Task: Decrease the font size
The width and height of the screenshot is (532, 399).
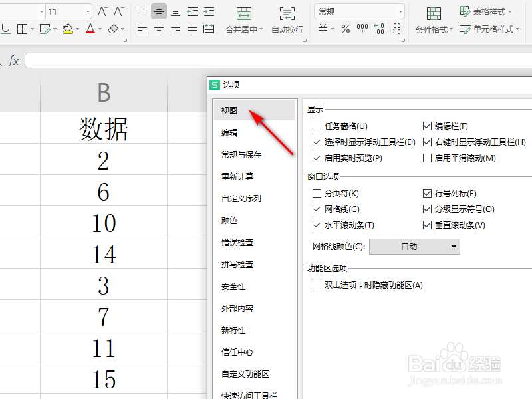Action: coord(117,11)
